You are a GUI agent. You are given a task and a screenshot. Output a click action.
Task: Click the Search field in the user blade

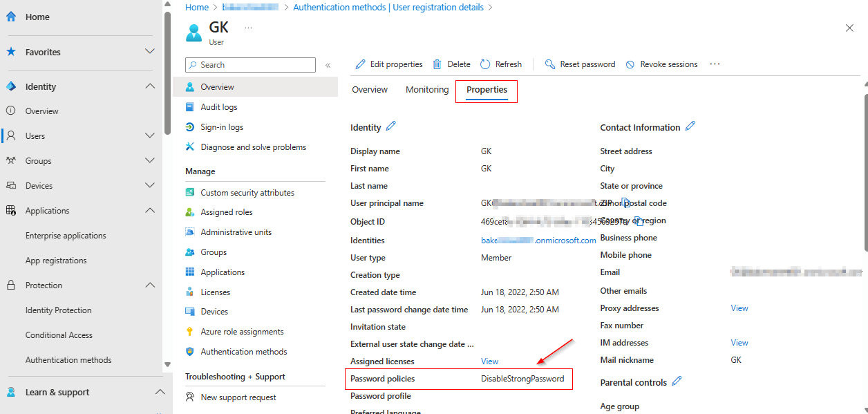click(249, 64)
